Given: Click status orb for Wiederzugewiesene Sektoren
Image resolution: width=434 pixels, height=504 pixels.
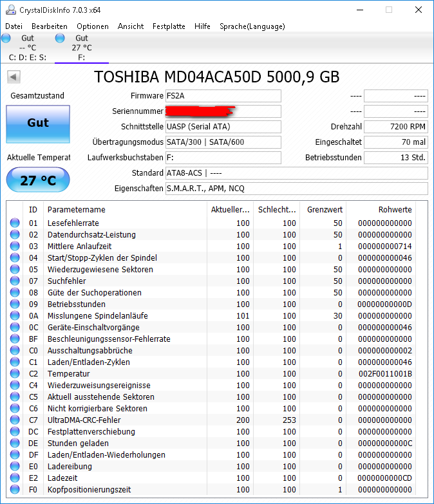Looking at the screenshot, I should pos(15,270).
